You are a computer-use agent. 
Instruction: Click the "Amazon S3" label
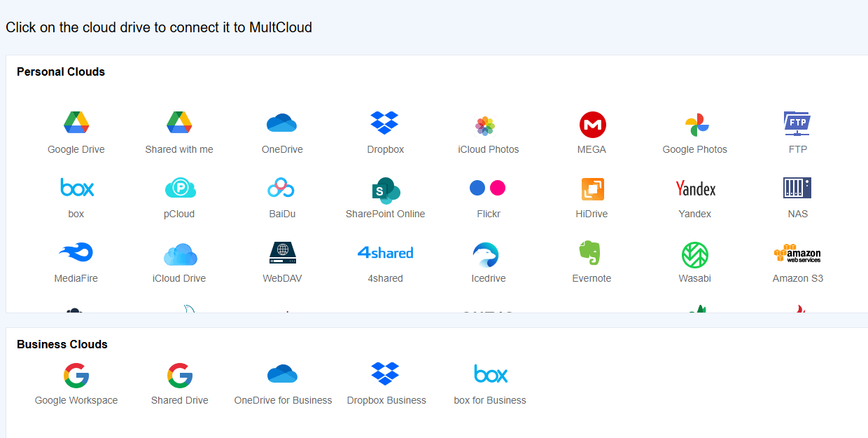[x=798, y=278]
